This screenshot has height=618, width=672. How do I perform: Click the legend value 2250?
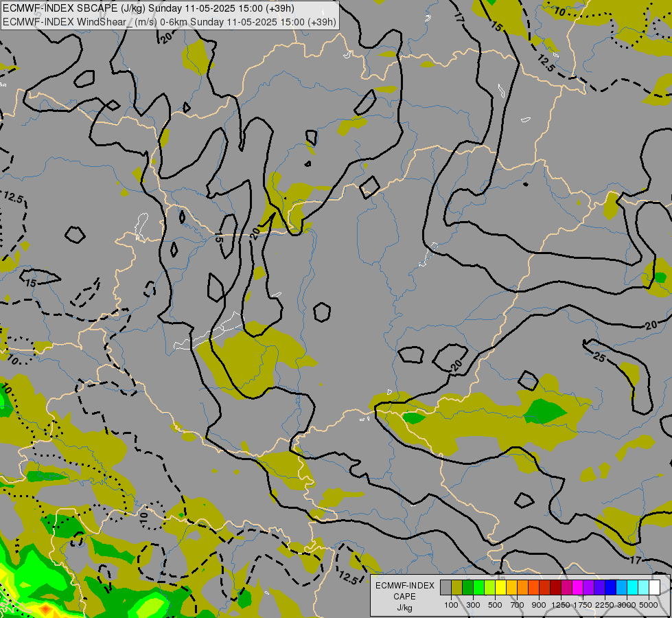point(605,605)
